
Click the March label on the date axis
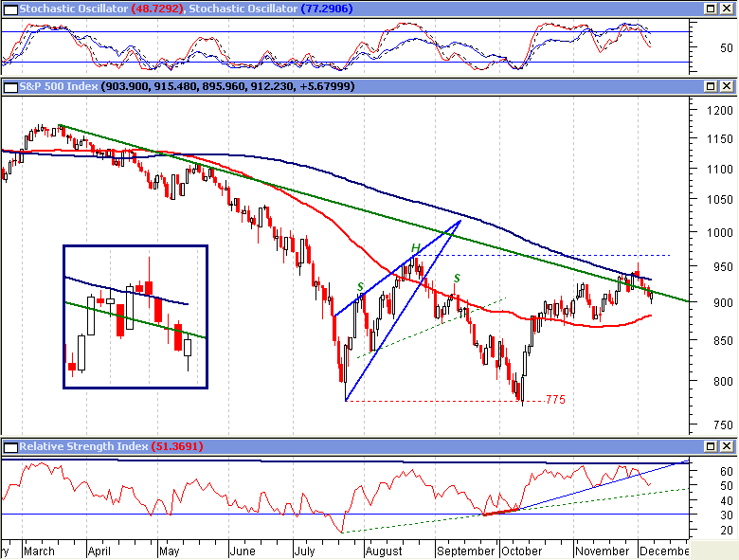39,551
